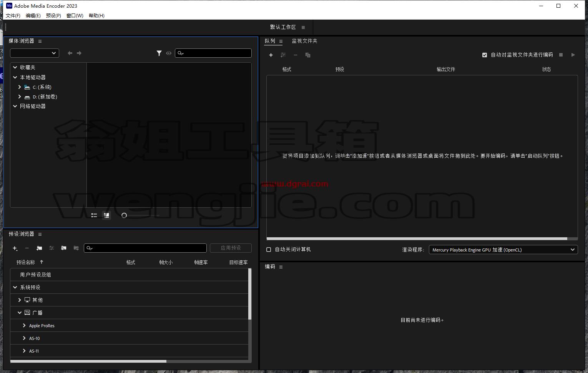Start the queue with the play button
The height and width of the screenshot is (373, 588).
(x=573, y=55)
